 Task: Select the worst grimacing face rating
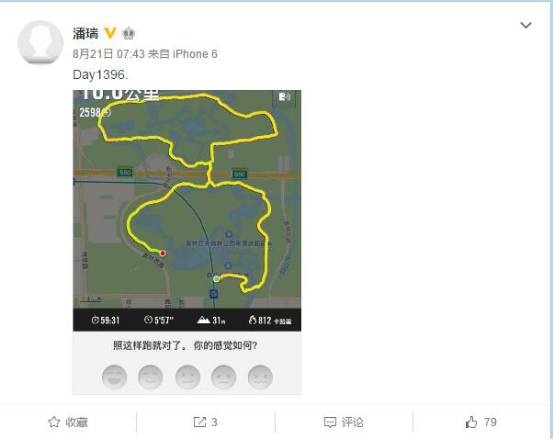click(260, 377)
